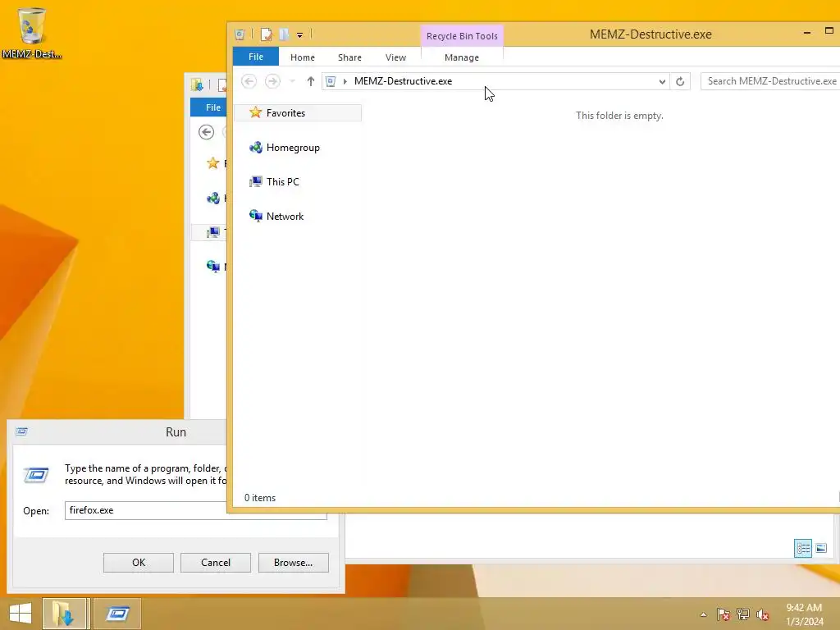The width and height of the screenshot is (840, 630).
Task: Select Favorites in the navigation pane
Action: coord(298,113)
